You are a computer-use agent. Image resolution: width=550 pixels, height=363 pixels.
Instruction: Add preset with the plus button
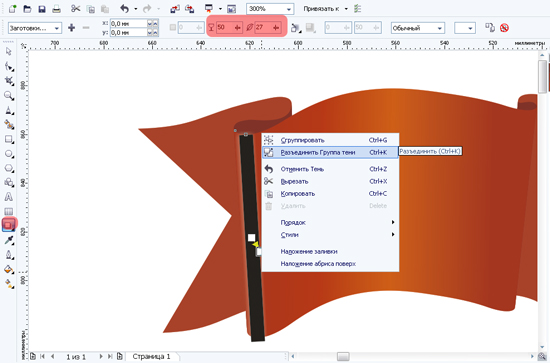coord(72,28)
